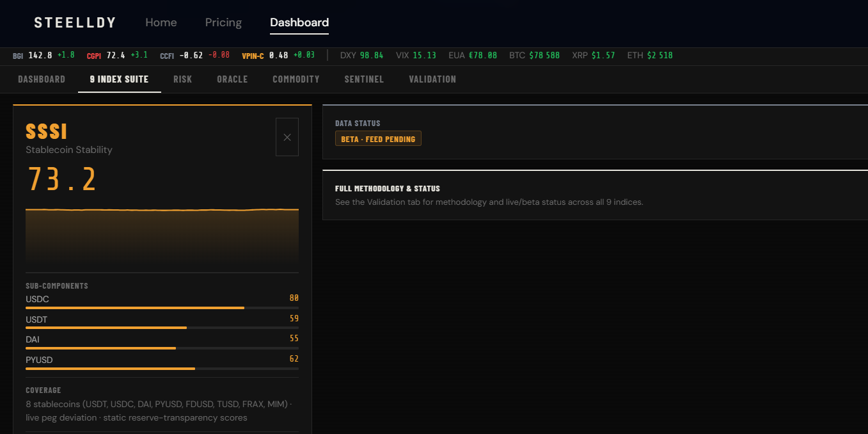Click the PYUSD score 62
The width and height of the screenshot is (868, 434).
(x=294, y=359)
